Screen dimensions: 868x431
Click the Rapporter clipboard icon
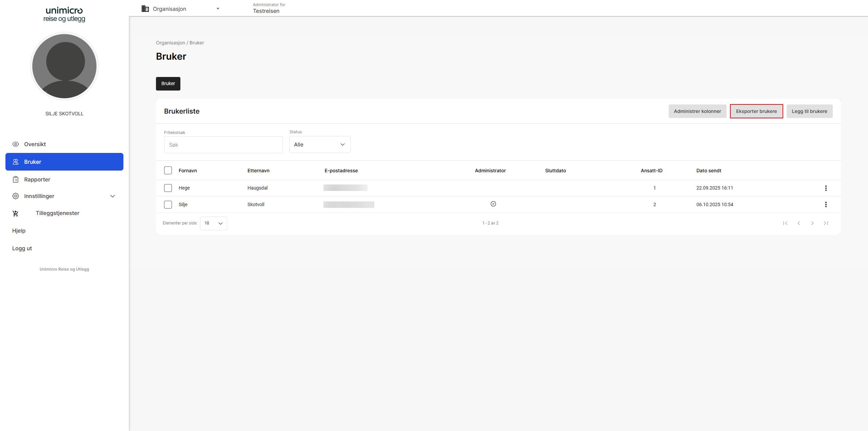16,179
